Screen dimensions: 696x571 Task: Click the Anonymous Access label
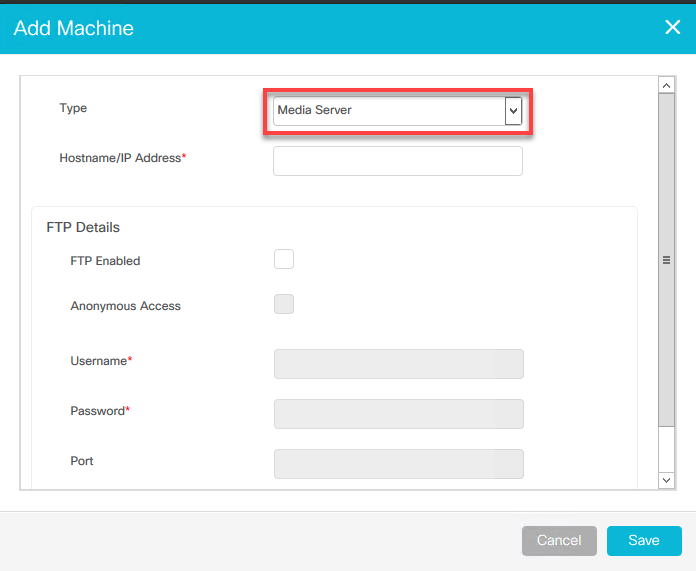coord(126,306)
